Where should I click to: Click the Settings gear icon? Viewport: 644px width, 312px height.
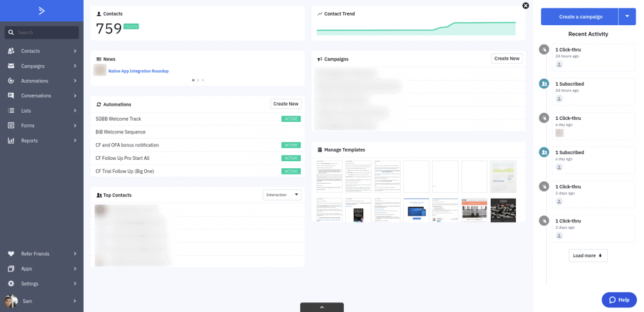[x=12, y=284]
